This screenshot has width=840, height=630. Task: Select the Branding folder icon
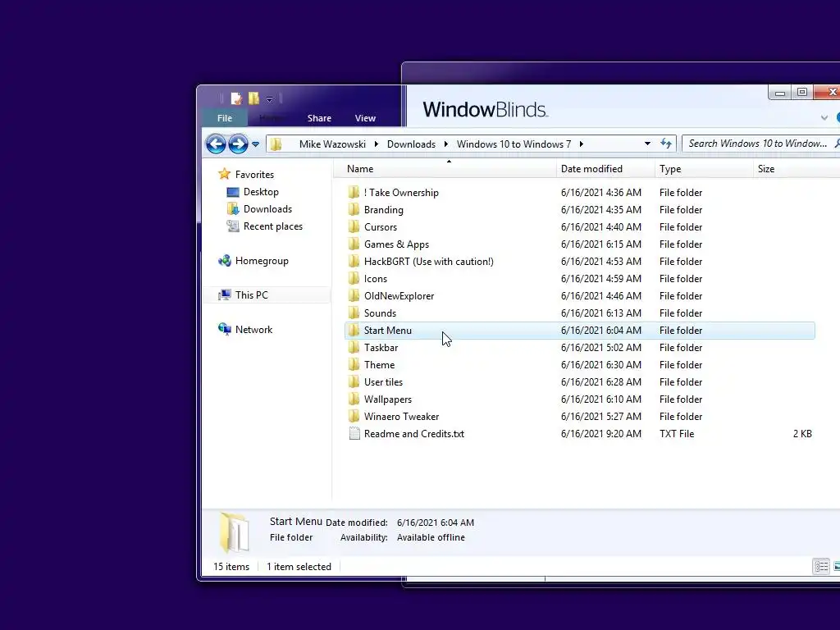(x=354, y=209)
